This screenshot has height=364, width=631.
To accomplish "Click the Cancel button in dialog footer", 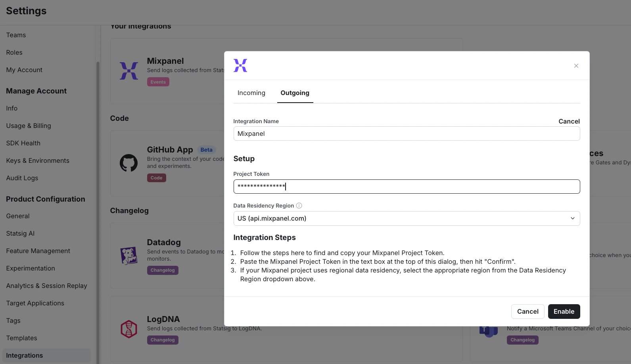I will coord(528,311).
